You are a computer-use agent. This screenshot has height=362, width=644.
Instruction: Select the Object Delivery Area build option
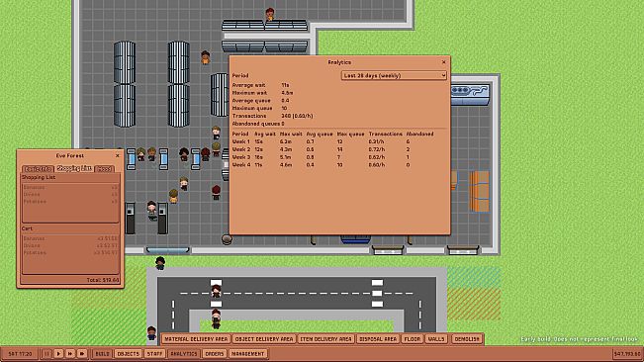[264, 339]
